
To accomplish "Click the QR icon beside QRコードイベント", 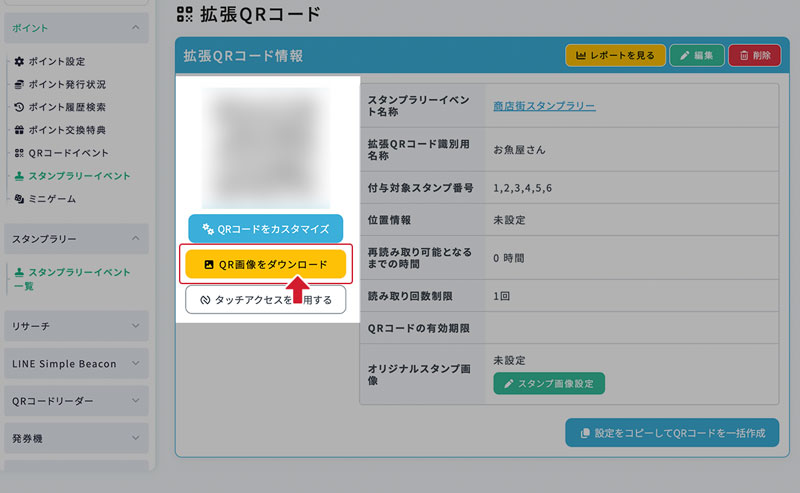I will pos(19,153).
